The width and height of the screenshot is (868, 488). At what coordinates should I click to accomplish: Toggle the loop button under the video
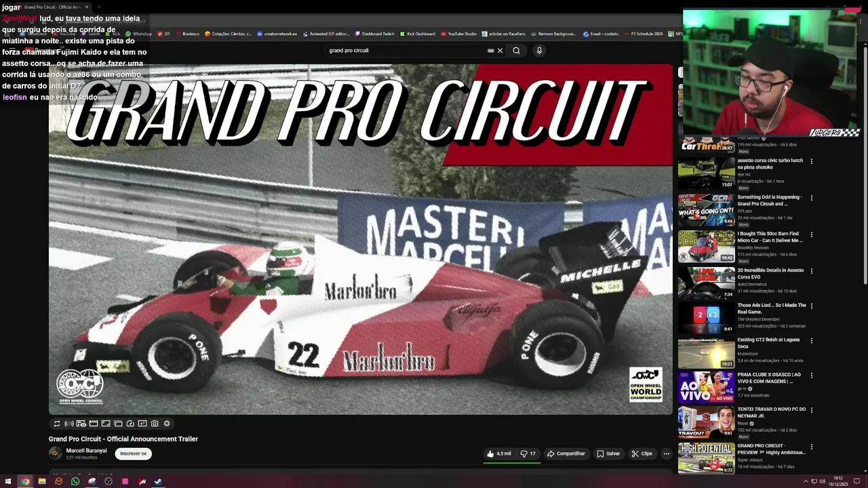click(x=57, y=424)
